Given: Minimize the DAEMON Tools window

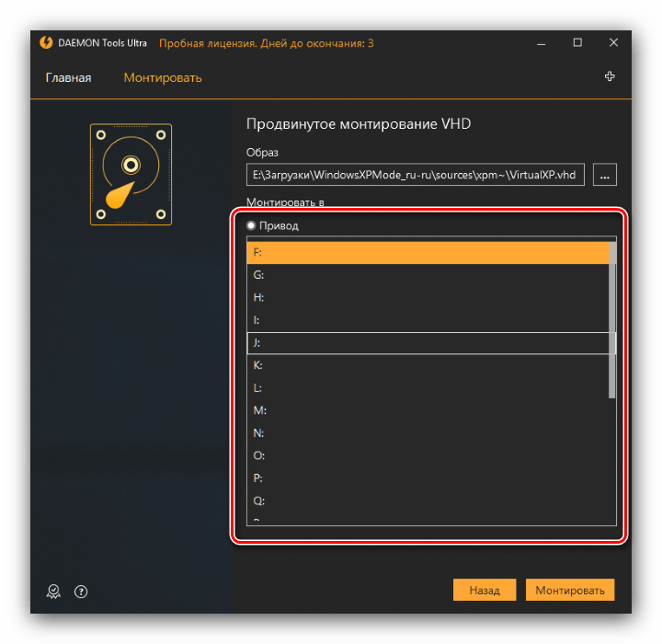Looking at the screenshot, I should pos(542,42).
